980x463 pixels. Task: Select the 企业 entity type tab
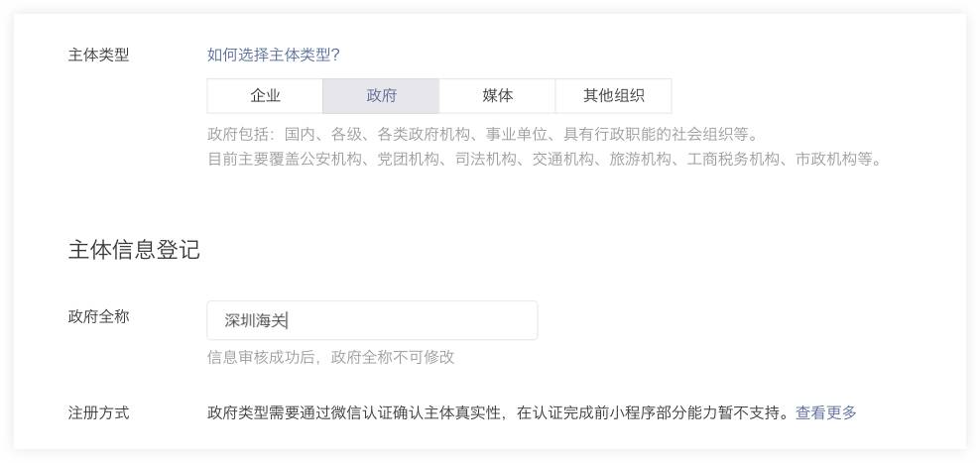click(265, 96)
